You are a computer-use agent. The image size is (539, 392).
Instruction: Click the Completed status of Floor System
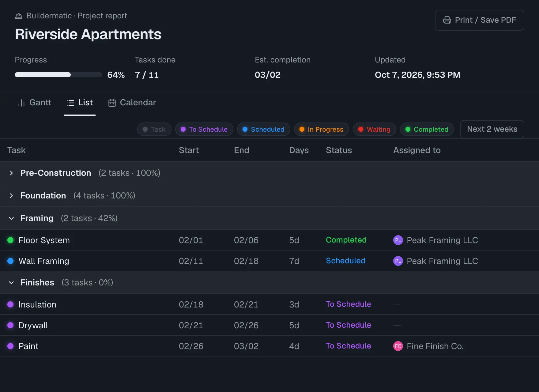[346, 240]
